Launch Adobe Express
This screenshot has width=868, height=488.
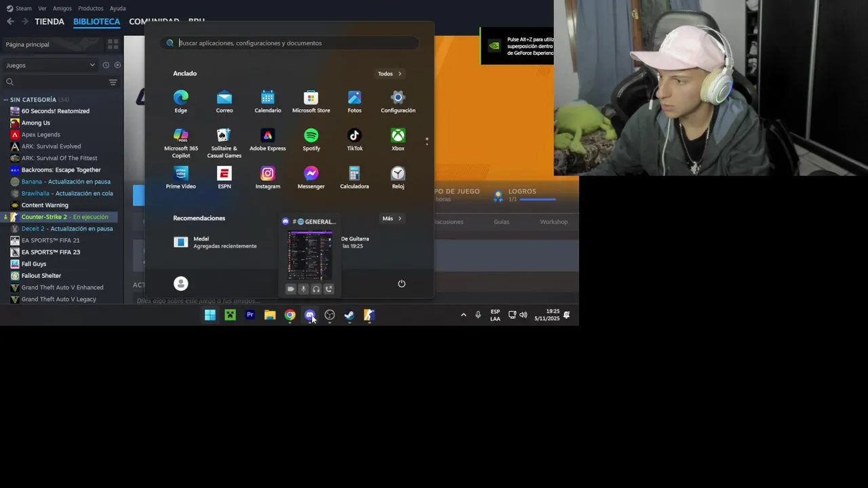pos(268,140)
